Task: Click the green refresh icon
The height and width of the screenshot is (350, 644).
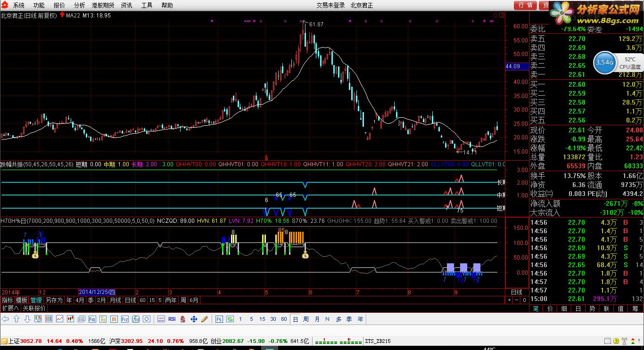Action: 230,319
